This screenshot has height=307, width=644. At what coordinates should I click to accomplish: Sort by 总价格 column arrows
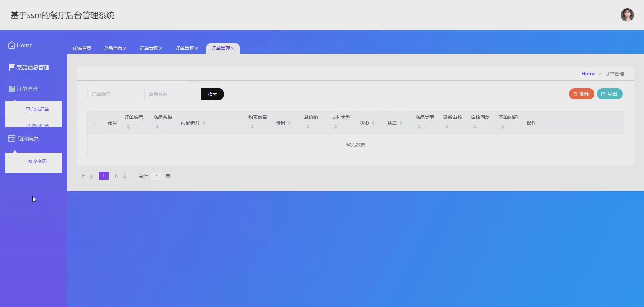click(x=308, y=127)
